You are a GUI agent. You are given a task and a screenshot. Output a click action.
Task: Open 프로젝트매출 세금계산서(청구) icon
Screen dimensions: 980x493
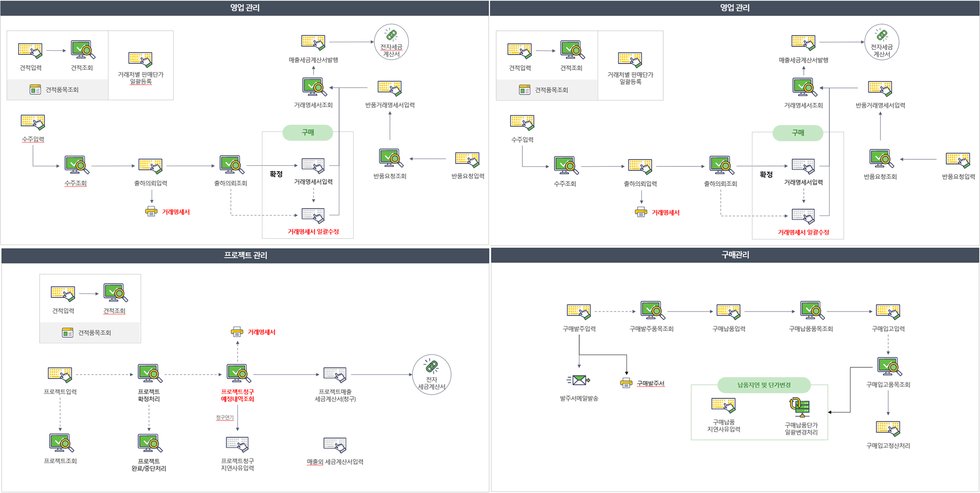point(335,375)
